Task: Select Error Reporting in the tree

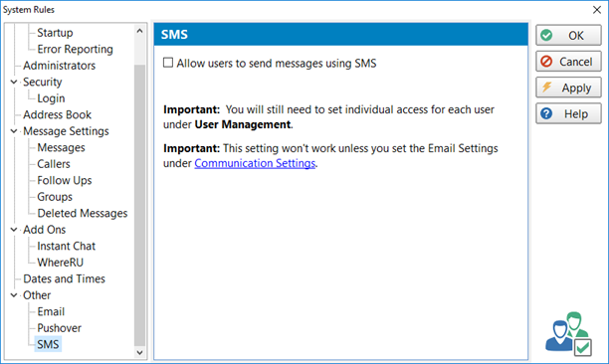Action: coord(75,50)
